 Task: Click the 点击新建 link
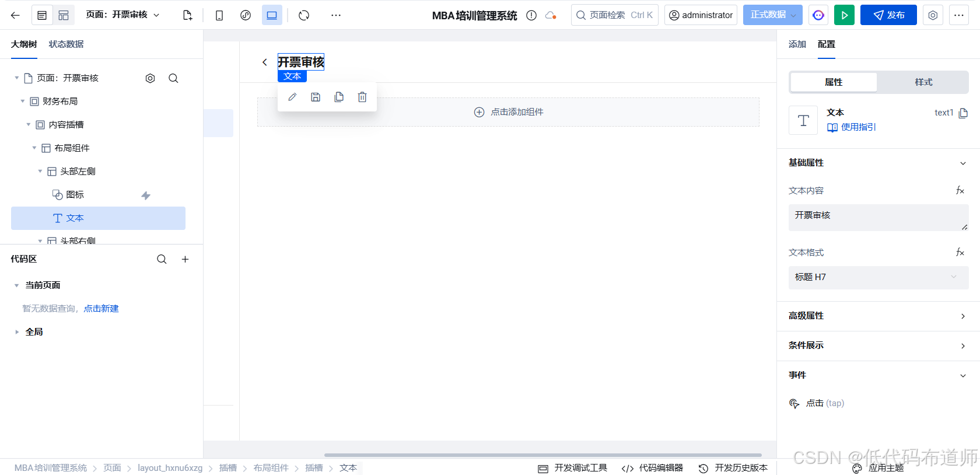(x=101, y=309)
